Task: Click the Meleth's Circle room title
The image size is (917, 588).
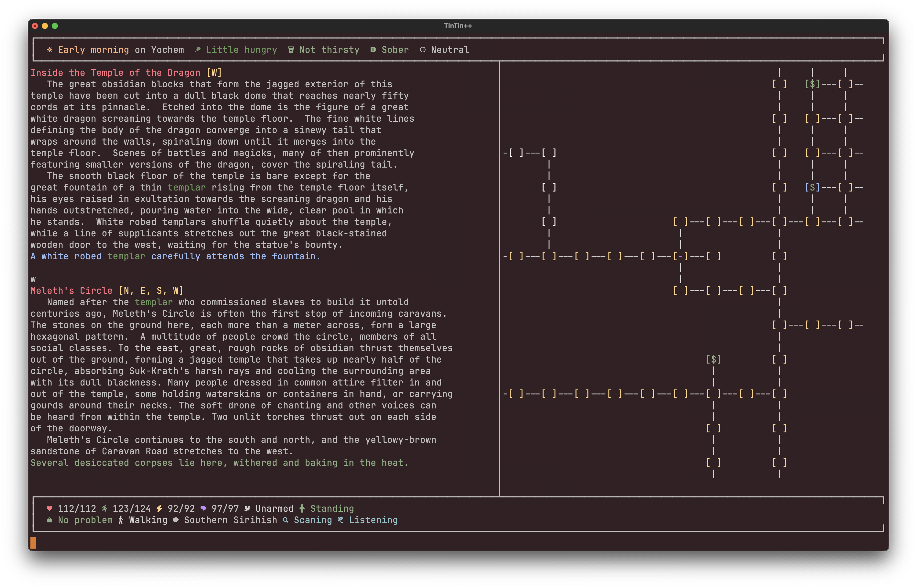Action: point(71,291)
